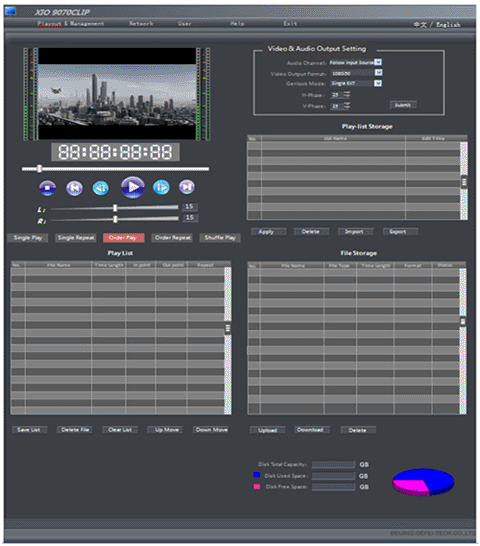Click the Download button under File Storage
The height and width of the screenshot is (546, 480).
coord(312,430)
